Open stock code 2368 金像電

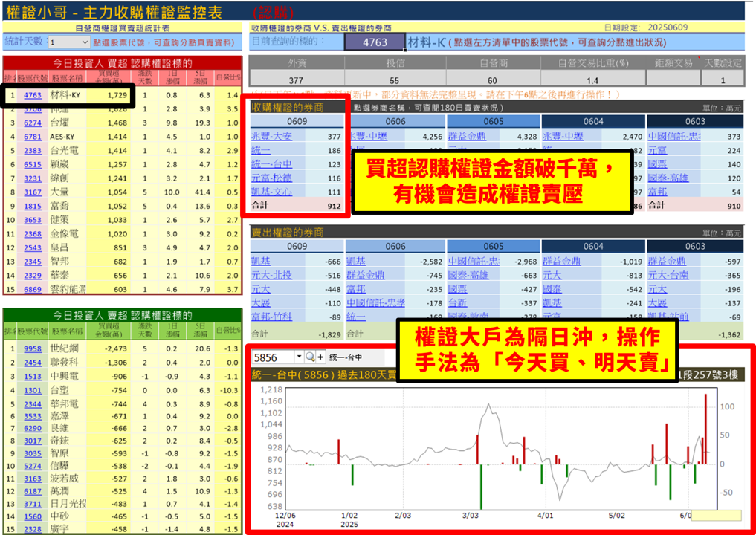pos(33,234)
